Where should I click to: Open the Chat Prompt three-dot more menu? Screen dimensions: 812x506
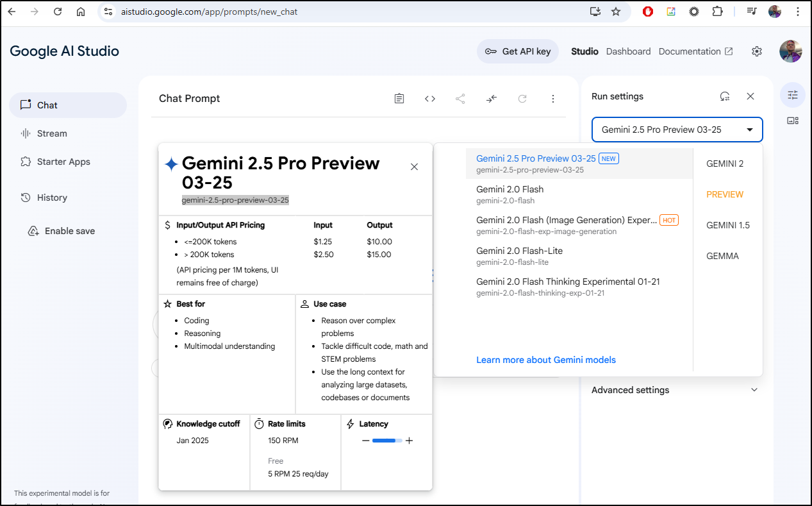click(x=553, y=99)
